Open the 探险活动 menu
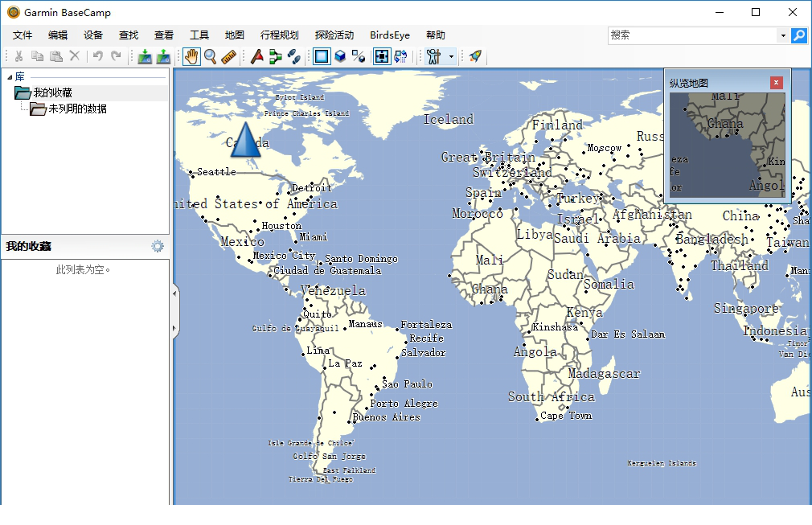Screen dimensions: 812x525 (x=334, y=35)
